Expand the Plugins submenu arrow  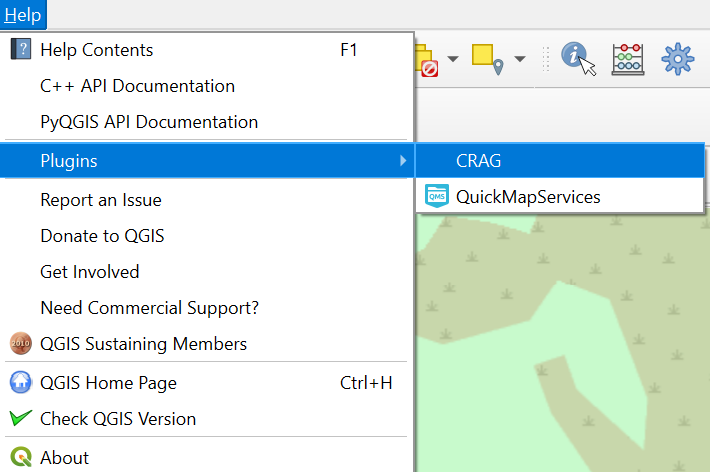click(x=403, y=161)
